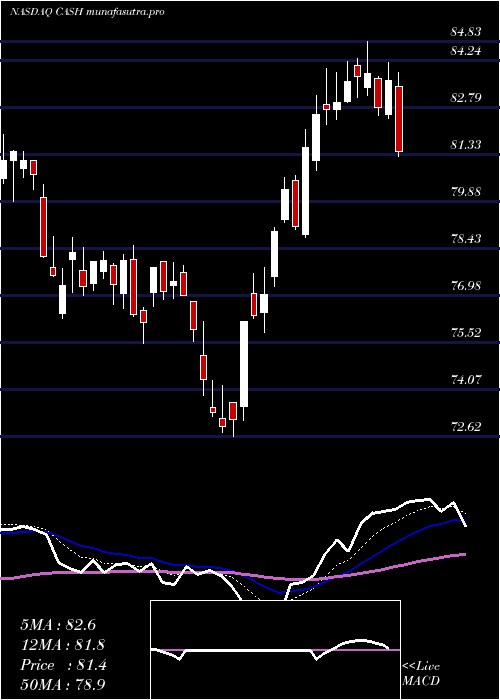Click the 12MA : 81.8 reading
Image resolution: width=500 pixels, height=700 pixels.
[x=63, y=645]
